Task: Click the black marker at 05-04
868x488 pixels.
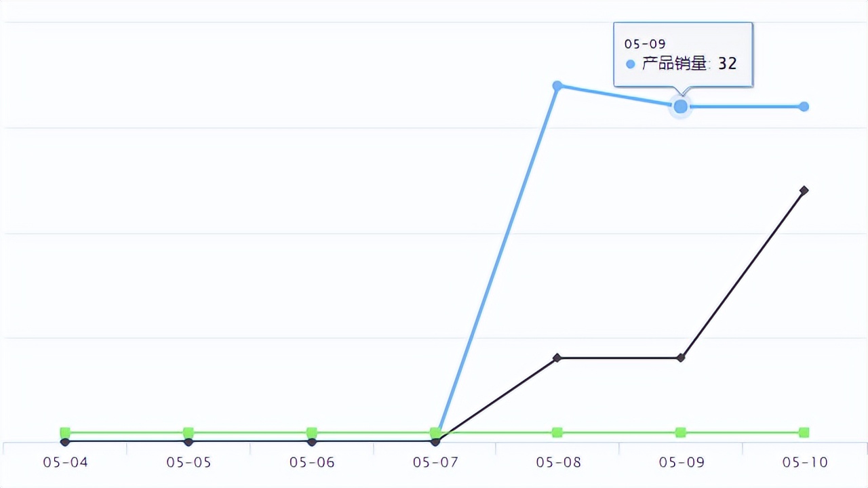Action: click(x=65, y=442)
